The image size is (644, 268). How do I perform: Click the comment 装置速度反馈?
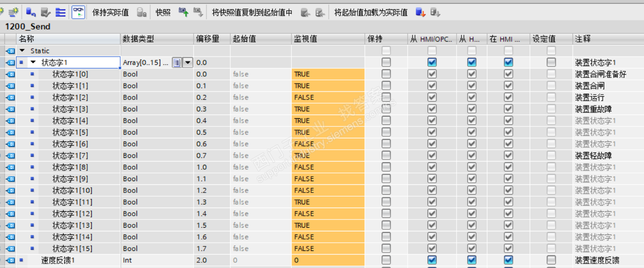(x=597, y=260)
